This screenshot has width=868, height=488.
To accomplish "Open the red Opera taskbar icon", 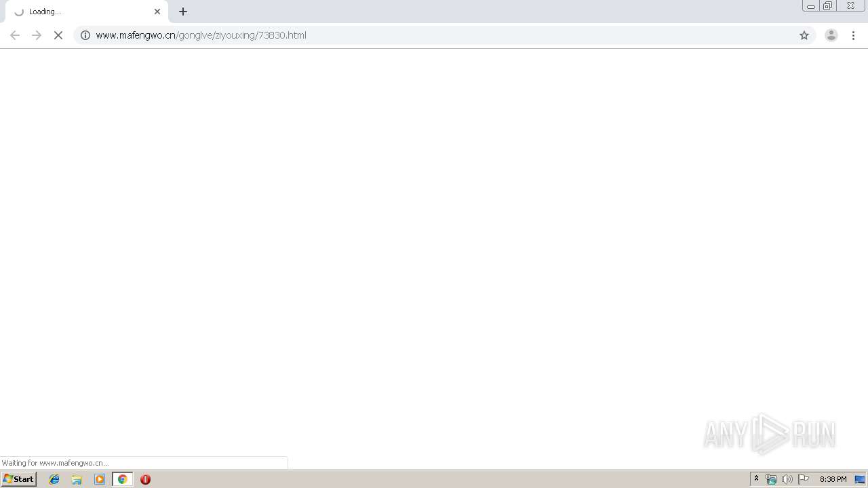I will 145,479.
